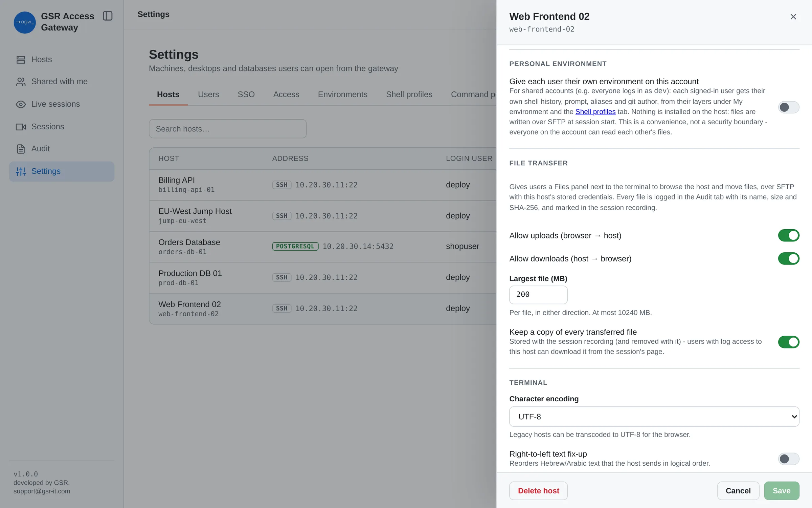Viewport: 812px width, 508px height.
Task: Open Character encoding UTF-8 dropdown
Action: [654, 417]
